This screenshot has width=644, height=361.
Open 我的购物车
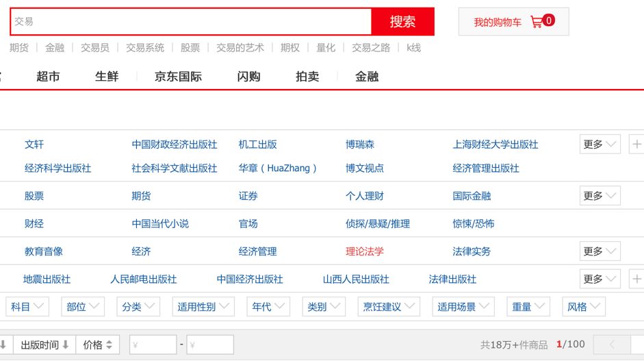(513, 22)
